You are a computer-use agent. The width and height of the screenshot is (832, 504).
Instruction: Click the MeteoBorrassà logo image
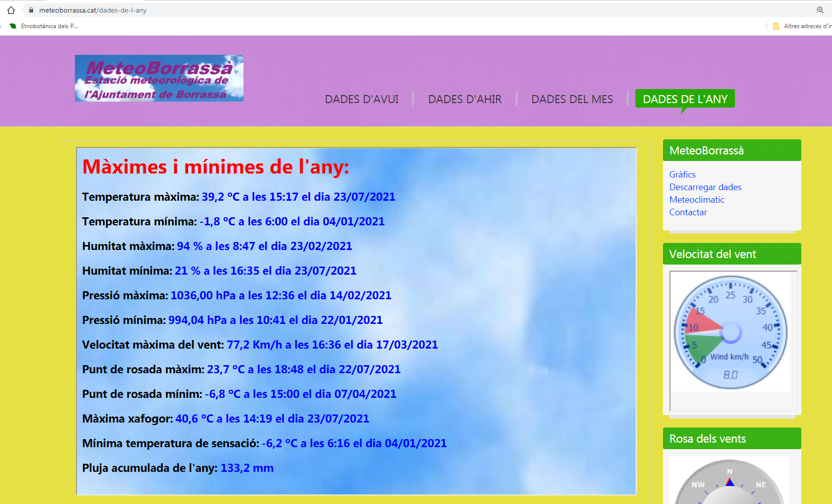(x=159, y=78)
